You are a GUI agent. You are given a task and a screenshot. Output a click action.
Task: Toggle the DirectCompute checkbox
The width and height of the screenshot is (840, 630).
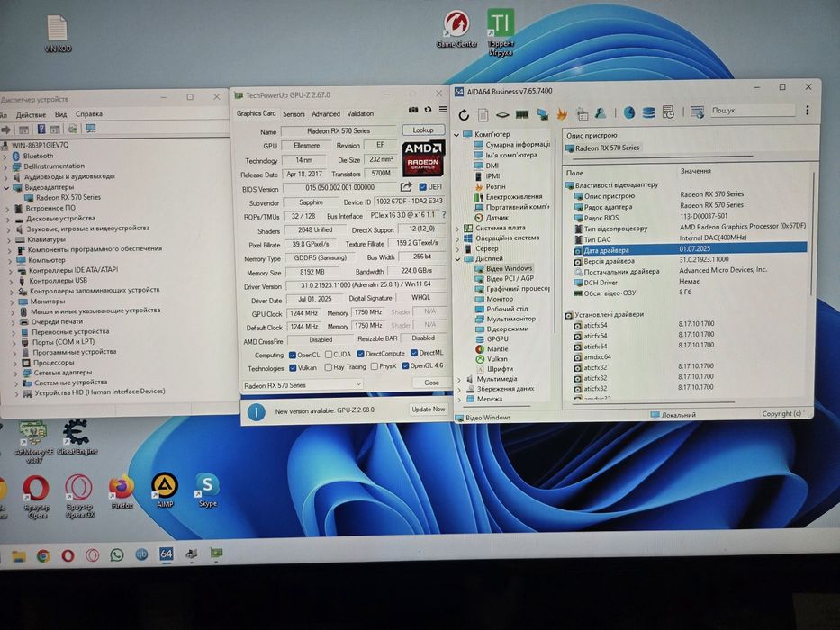pyautogui.click(x=360, y=354)
